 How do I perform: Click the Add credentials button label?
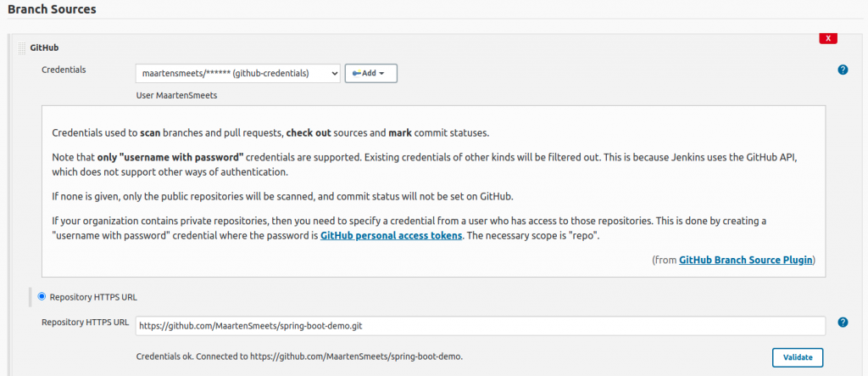click(369, 74)
